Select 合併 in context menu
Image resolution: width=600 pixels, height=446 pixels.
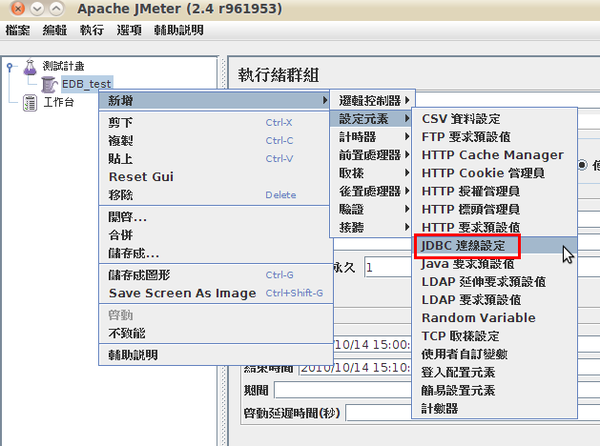coord(215,235)
